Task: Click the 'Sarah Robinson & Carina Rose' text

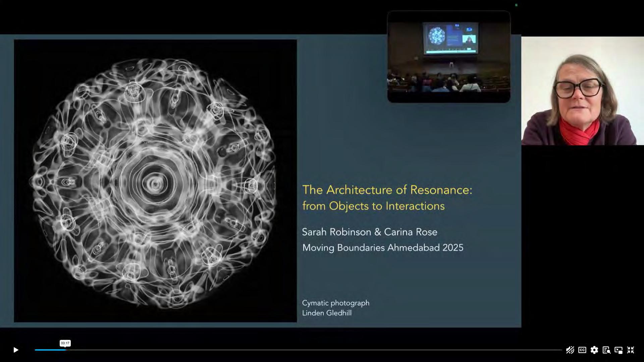Action: [x=369, y=232]
